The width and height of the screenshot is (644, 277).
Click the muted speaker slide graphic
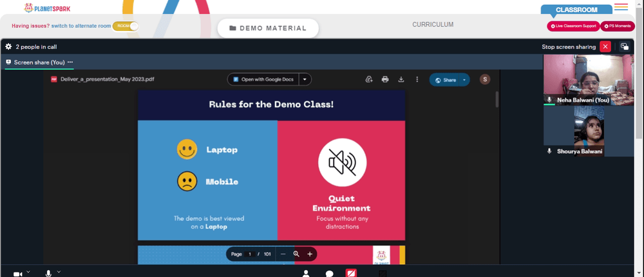[342, 162]
